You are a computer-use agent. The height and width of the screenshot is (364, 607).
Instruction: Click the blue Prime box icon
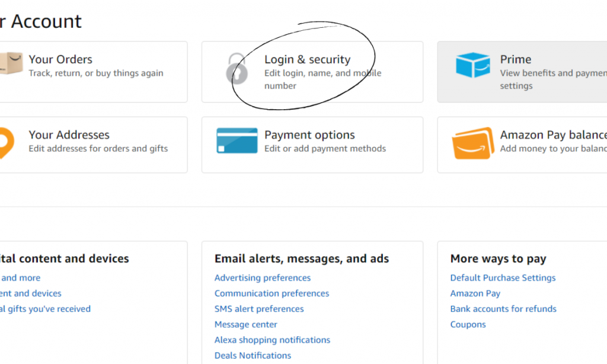pos(472,65)
